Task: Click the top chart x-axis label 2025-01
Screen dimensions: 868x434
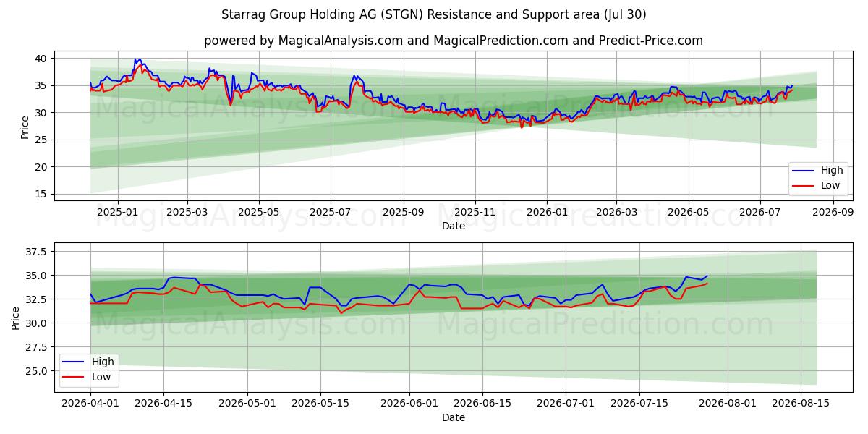Action: click(116, 213)
